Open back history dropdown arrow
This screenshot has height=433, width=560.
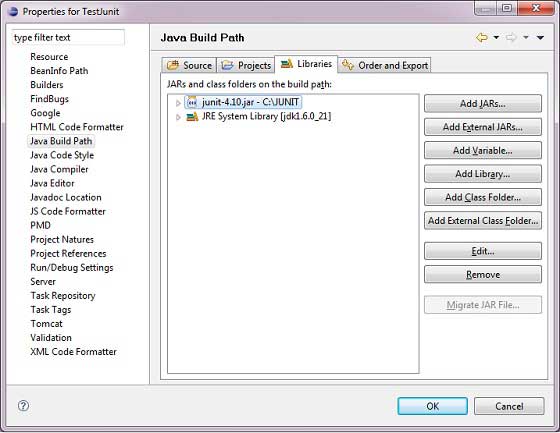pyautogui.click(x=496, y=37)
